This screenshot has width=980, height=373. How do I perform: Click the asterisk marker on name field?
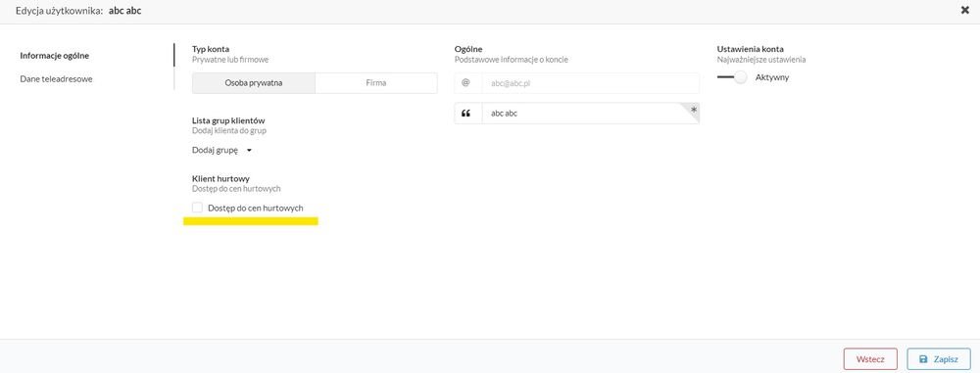(x=693, y=110)
